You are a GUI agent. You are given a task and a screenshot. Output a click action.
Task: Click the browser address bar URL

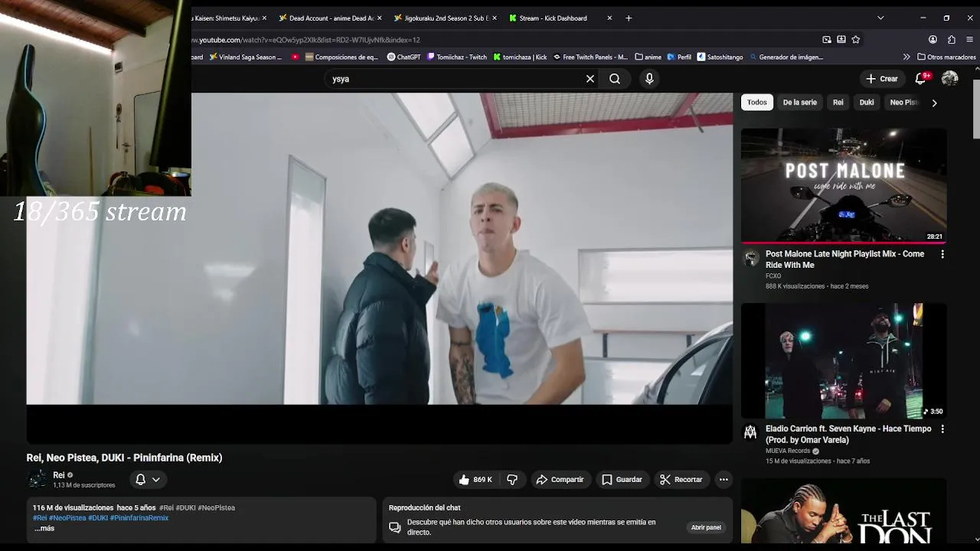(306, 40)
